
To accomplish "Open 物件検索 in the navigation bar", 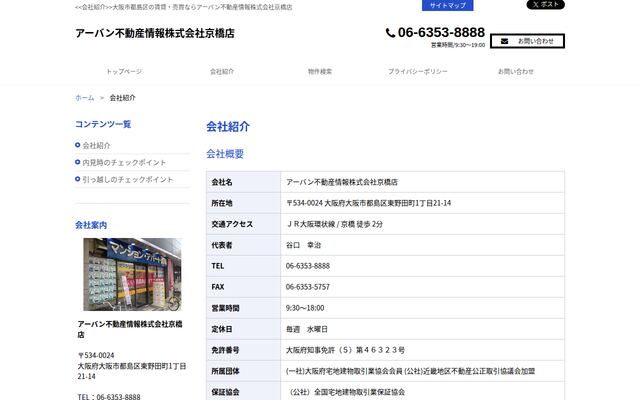I will coord(320,71).
